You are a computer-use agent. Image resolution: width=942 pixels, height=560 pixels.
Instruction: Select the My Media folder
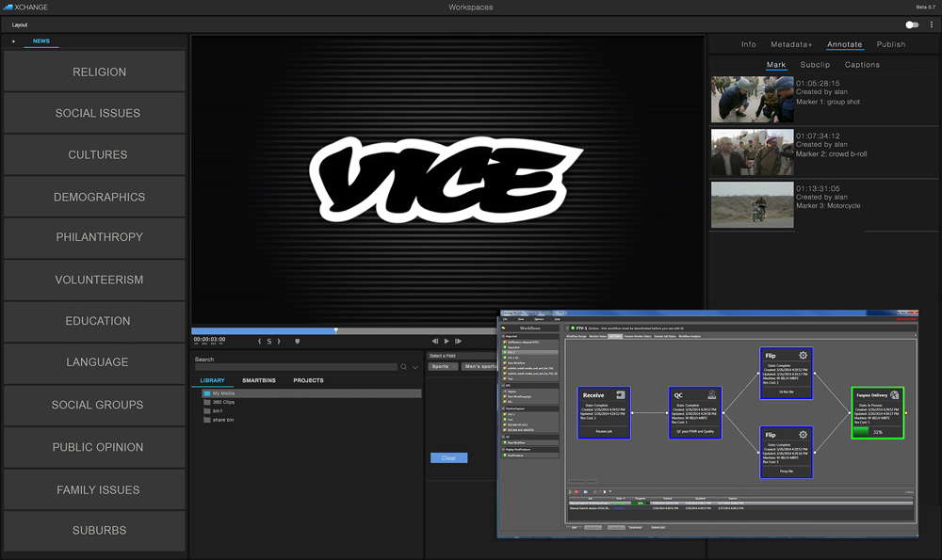pos(311,393)
